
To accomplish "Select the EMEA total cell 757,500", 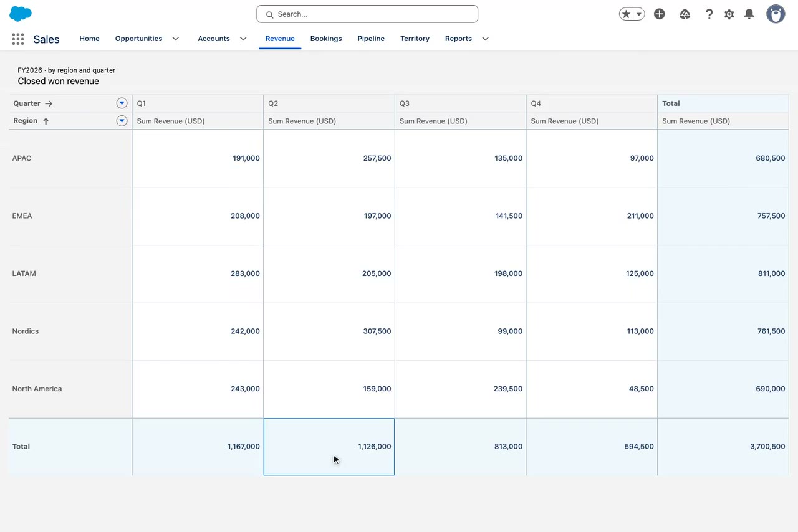I will pos(723,216).
